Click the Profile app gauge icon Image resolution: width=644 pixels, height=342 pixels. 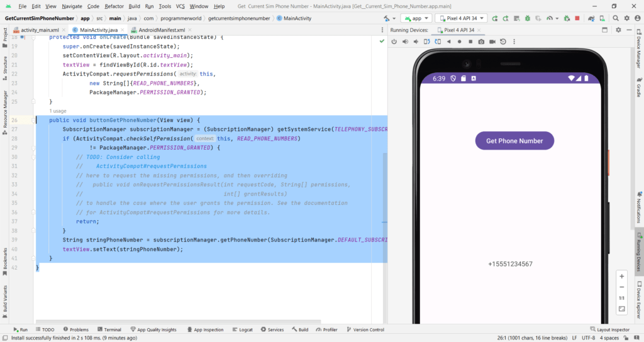(549, 18)
